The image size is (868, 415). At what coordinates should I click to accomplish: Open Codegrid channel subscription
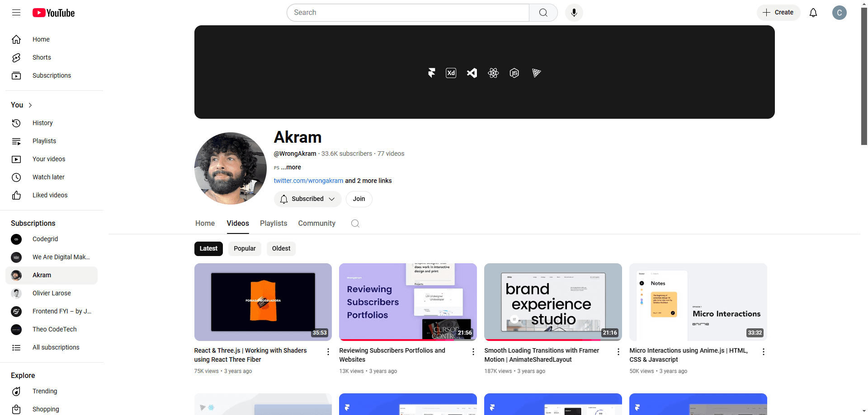click(52, 239)
